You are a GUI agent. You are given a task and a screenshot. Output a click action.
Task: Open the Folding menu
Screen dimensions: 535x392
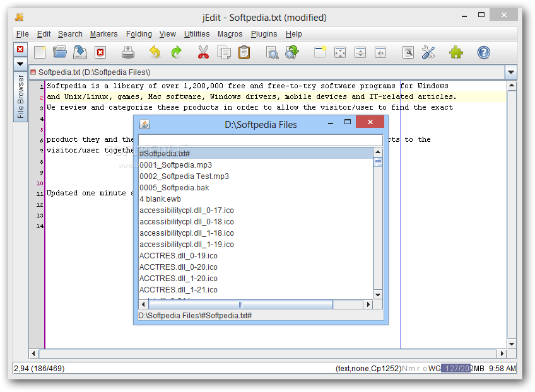[139, 34]
